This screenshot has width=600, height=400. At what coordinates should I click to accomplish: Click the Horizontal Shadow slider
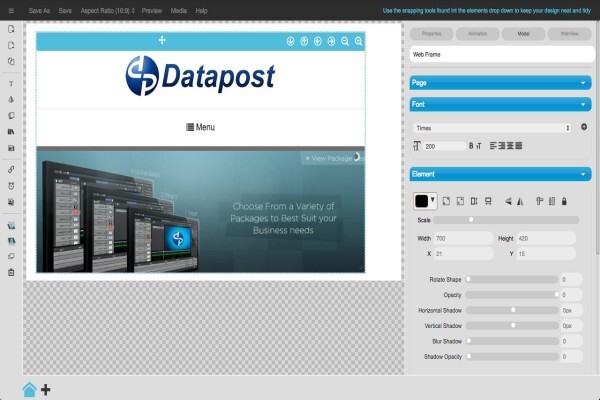click(x=512, y=310)
